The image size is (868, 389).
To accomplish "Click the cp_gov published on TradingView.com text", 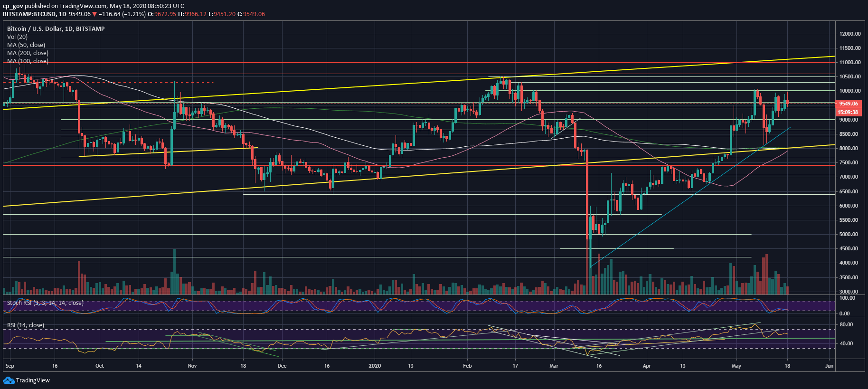I will [55, 6].
